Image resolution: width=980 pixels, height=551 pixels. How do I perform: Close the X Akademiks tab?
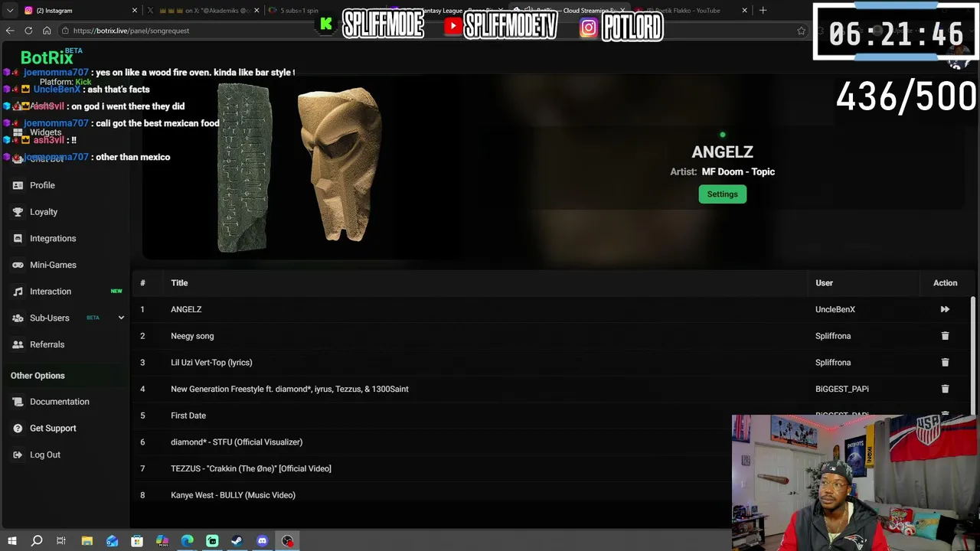tap(256, 11)
